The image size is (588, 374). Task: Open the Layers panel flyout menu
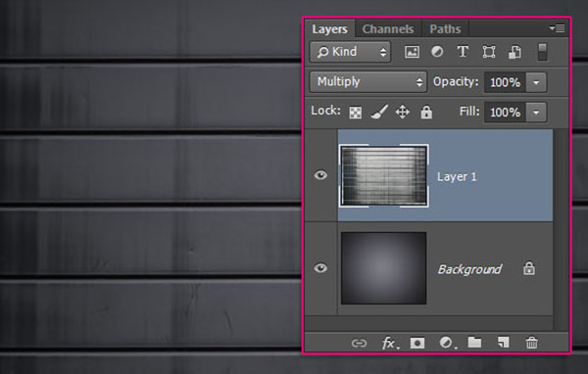click(x=557, y=28)
